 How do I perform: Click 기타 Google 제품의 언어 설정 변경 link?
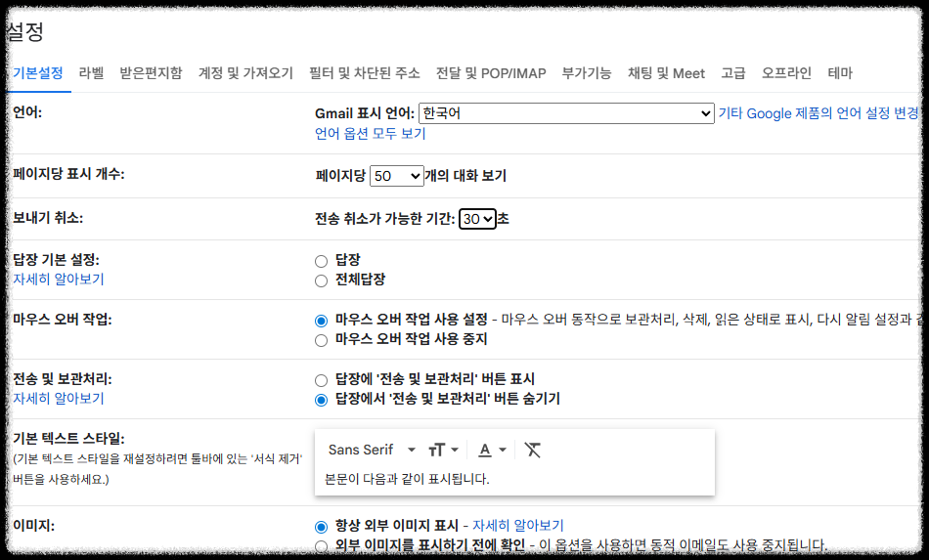[818, 113]
